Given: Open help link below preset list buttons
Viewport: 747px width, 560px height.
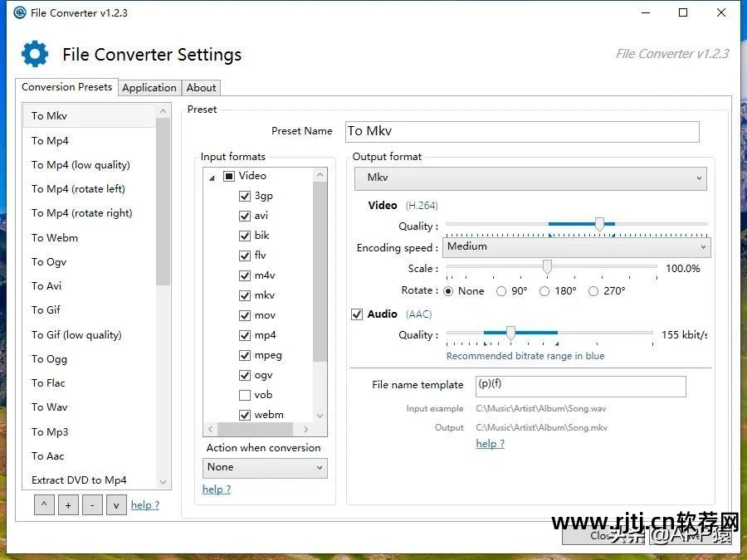Looking at the screenshot, I should point(145,505).
